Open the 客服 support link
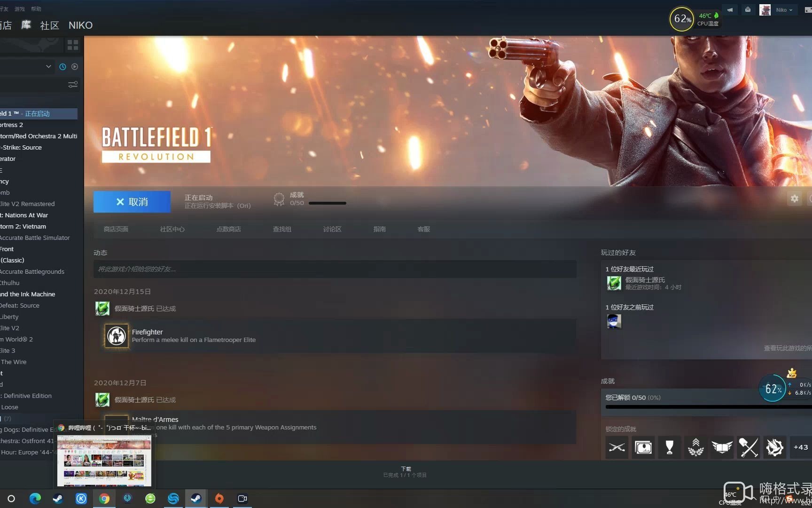Screen dimensions: 812x508 (x=423, y=229)
